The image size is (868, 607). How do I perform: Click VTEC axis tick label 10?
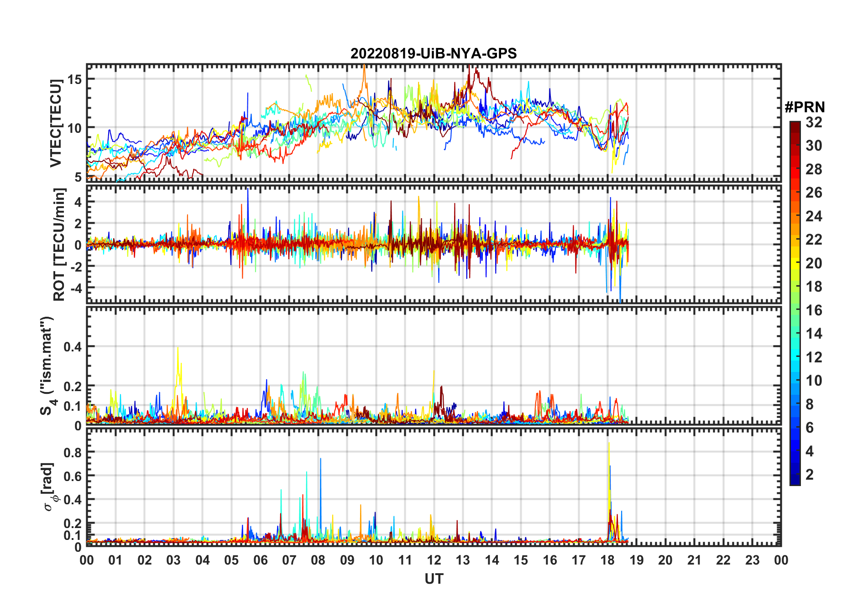coord(74,128)
